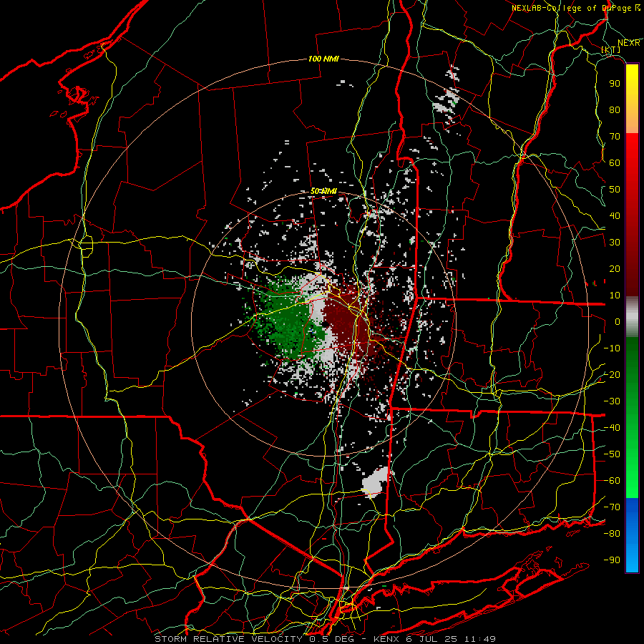Click the Storm Relative Velocity caption at bottom

326,639
